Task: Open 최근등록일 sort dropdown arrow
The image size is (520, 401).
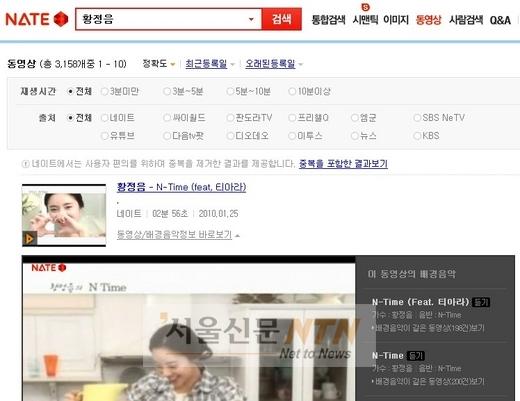Action: [233, 64]
